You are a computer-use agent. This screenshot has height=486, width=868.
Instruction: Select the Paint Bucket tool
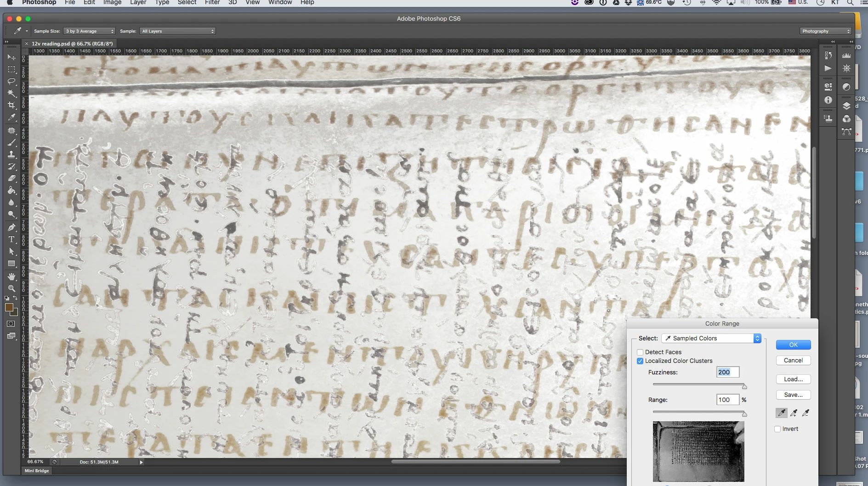(11, 190)
